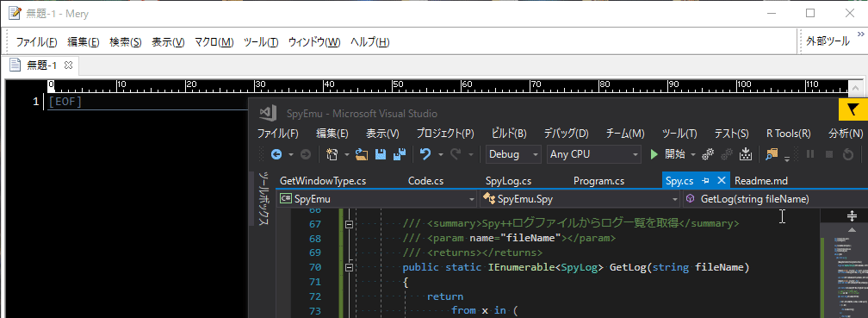Open デバッグ(D) menu in Visual Studio

click(566, 134)
